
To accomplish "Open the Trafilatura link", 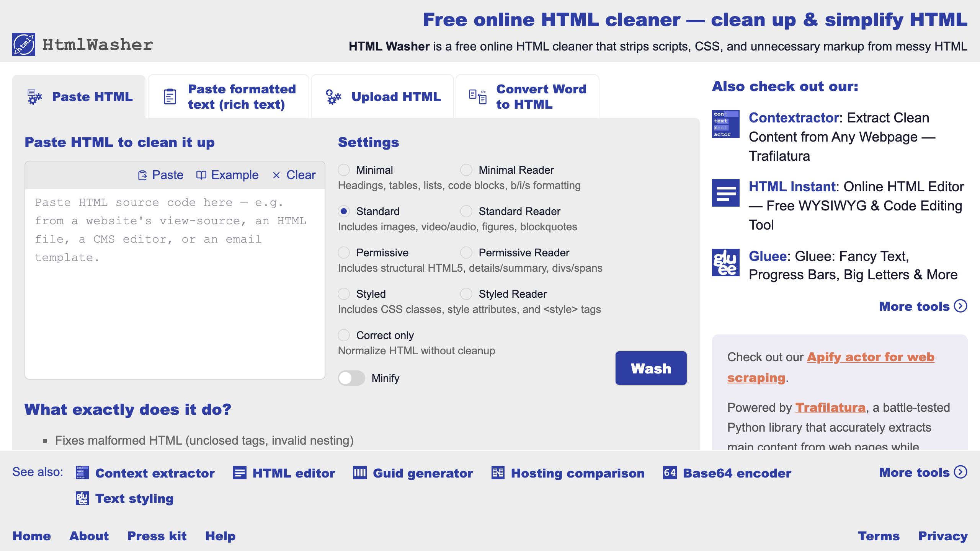I will [830, 408].
